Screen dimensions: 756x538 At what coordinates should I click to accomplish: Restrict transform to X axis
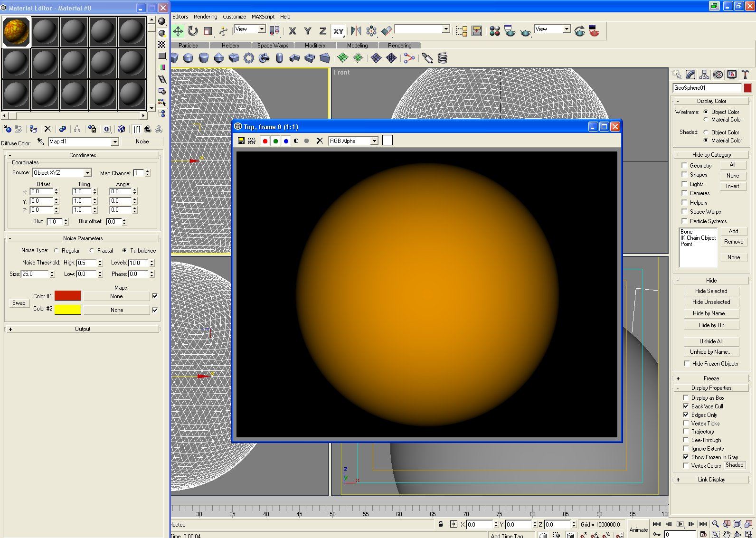(x=293, y=31)
